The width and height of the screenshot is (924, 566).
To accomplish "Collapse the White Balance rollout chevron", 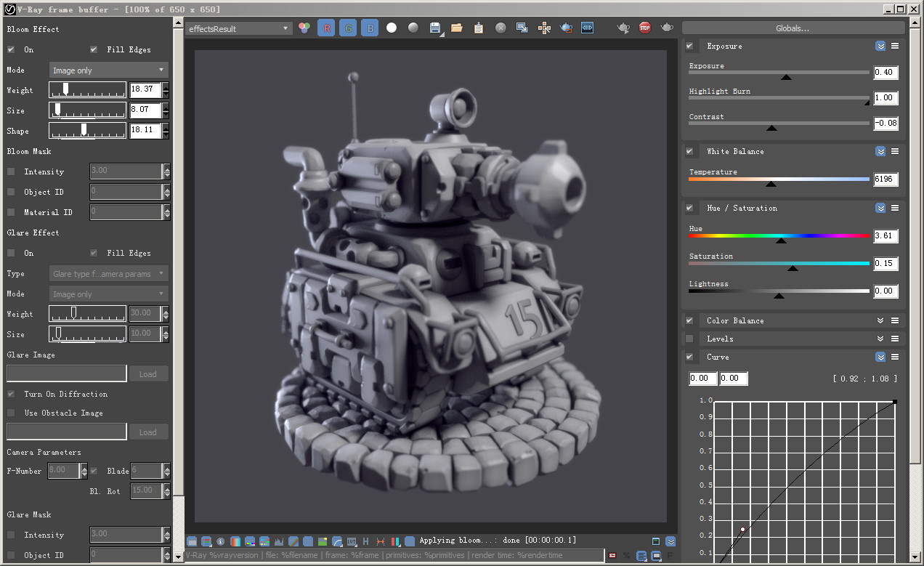I will (880, 151).
